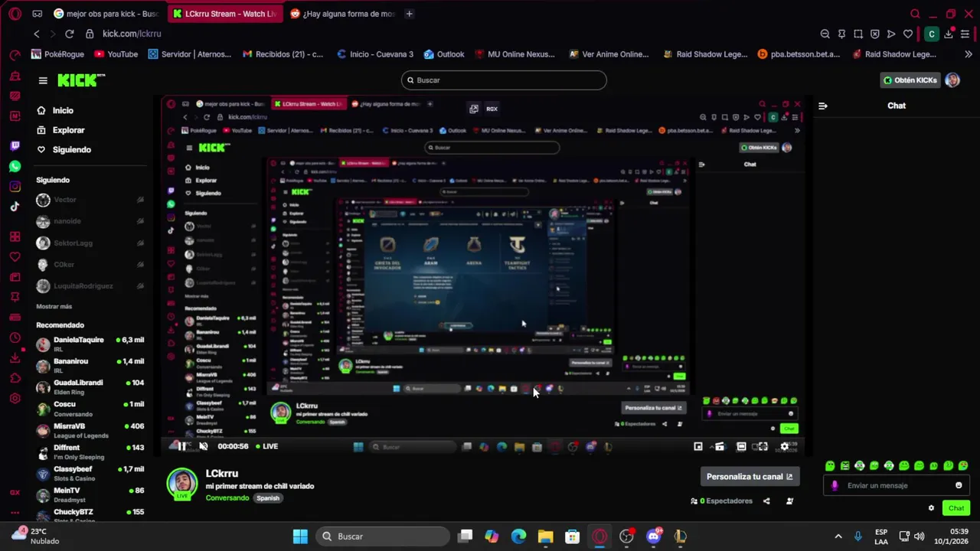Open video player settings gear

coord(784,446)
